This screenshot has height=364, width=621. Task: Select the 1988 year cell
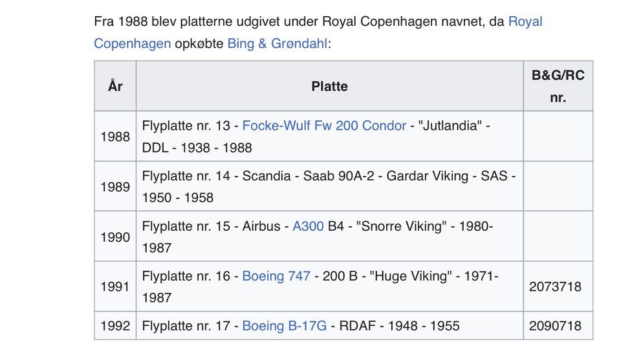pyautogui.click(x=115, y=136)
